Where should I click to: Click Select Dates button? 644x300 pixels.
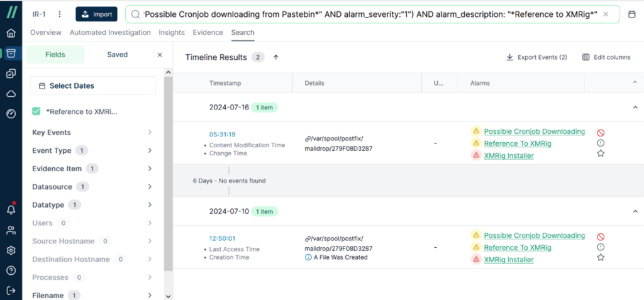(93, 86)
